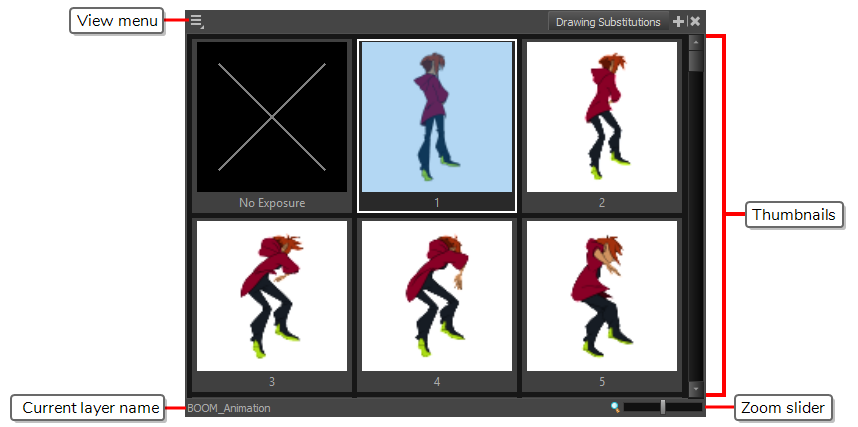This screenshot has height=427, width=858.
Task: Click the "Current layer name" callout label
Action: pyautogui.click(x=90, y=408)
